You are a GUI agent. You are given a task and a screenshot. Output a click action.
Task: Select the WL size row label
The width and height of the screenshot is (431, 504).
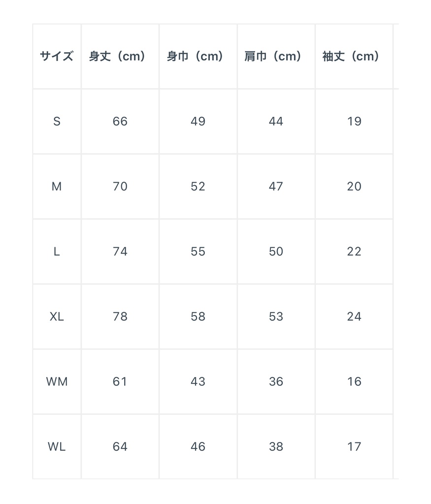tap(57, 446)
